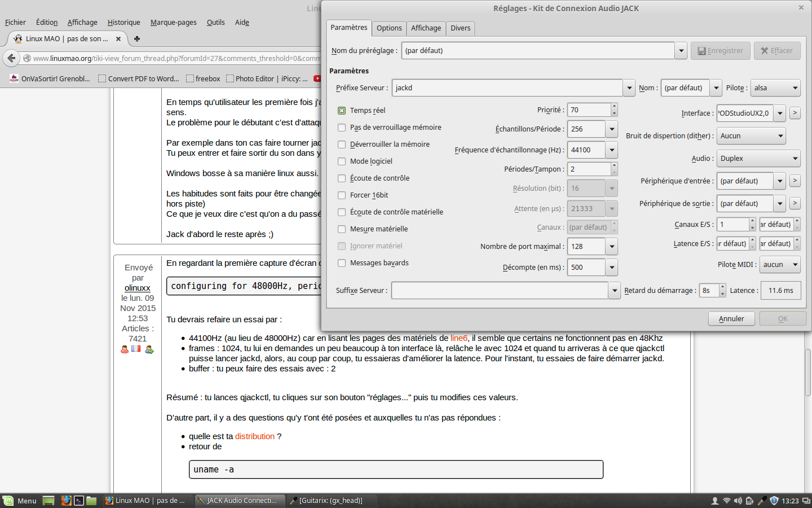This screenshot has width=812, height=508.
Task: Check Déverrouiller la mémoire option
Action: point(342,144)
